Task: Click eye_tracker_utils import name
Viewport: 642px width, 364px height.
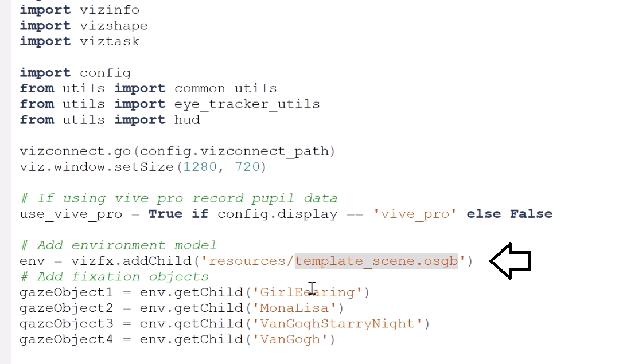Action: 247,104
